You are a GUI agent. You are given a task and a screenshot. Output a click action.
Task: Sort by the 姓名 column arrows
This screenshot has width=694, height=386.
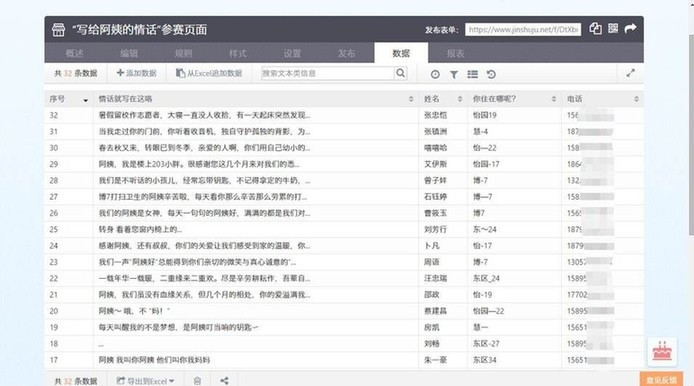coord(460,99)
